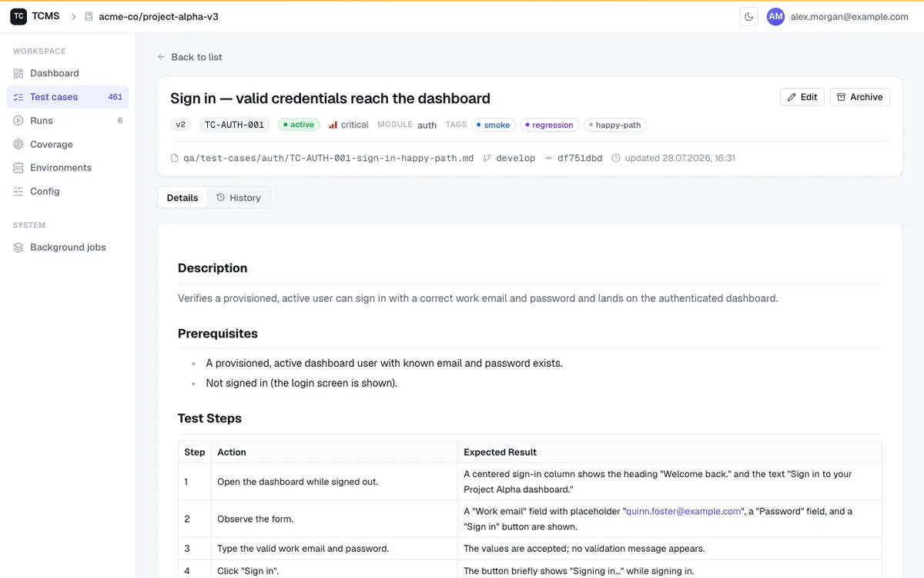Click the Prerequisites heading

click(x=218, y=334)
